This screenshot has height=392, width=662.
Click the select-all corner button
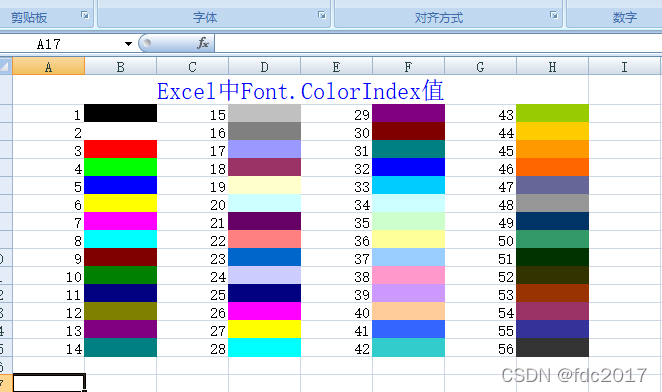(6, 66)
